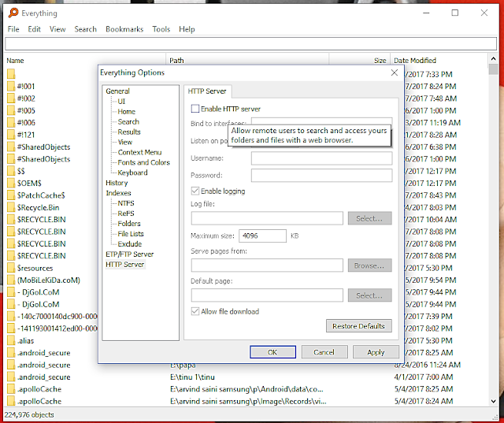
Task: Click folder icon next to $resources
Action: 11,268
